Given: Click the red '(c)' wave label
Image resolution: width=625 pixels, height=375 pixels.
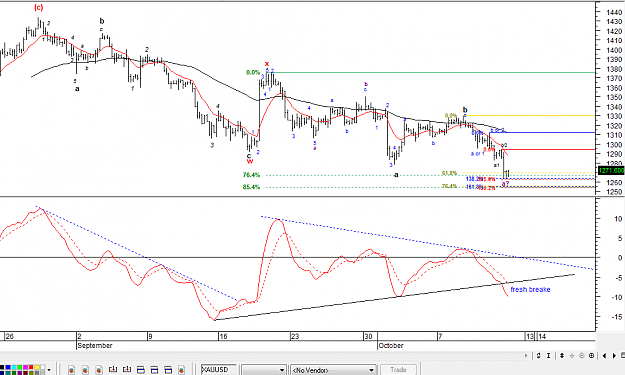Looking at the screenshot, I should tap(39, 7).
